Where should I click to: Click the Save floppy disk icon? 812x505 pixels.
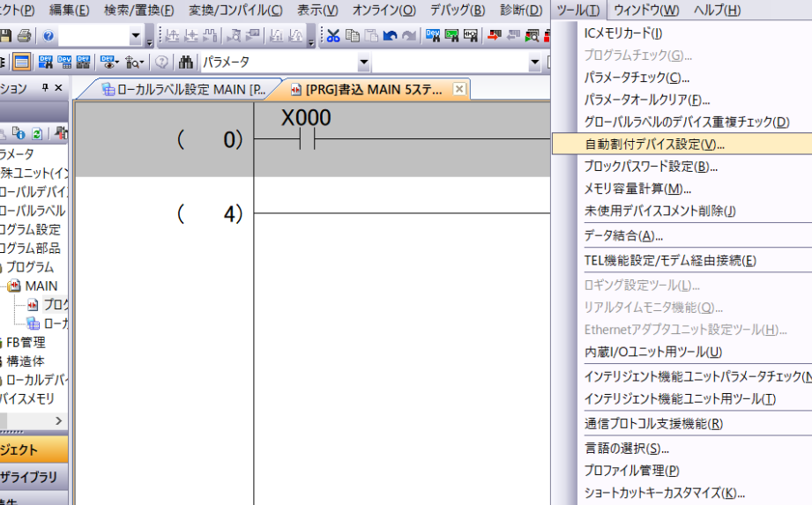tap(6, 36)
